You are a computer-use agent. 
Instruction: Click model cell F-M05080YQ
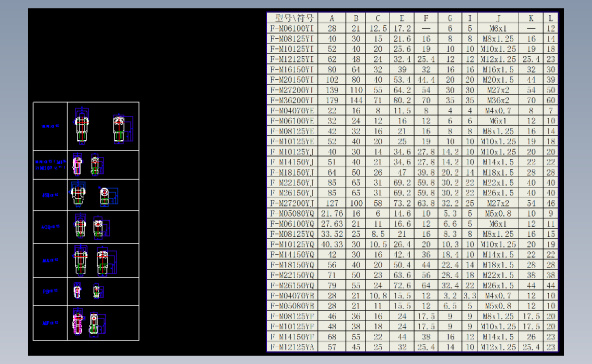click(x=293, y=213)
